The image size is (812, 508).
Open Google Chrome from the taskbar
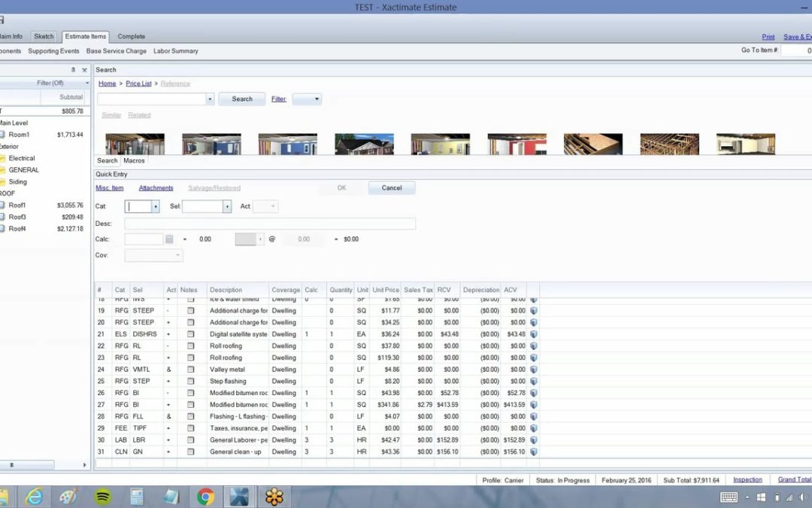point(205,497)
